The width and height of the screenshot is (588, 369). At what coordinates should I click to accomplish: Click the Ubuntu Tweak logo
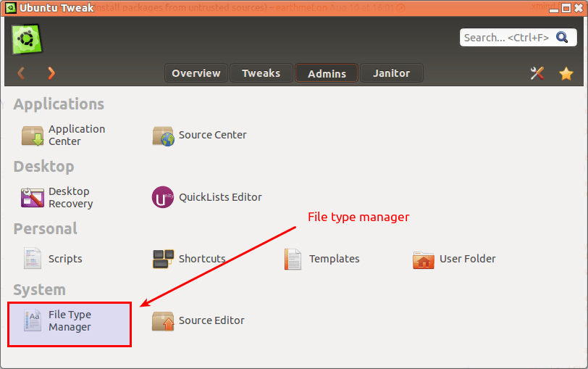click(27, 39)
